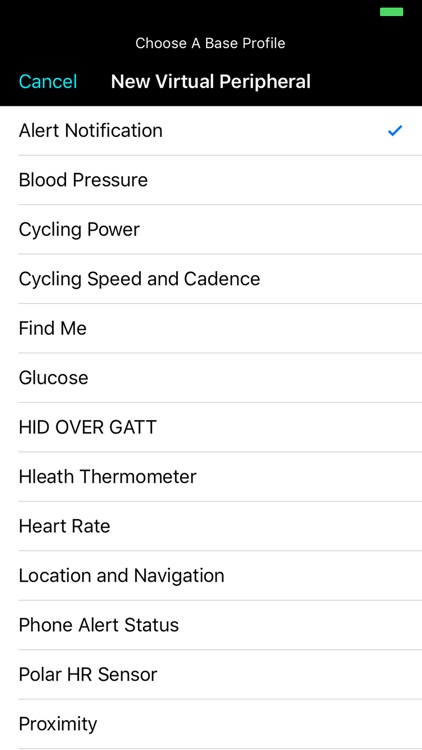The width and height of the screenshot is (422, 750).
Task: Pick Polar HR Sensor profile
Action: [x=211, y=674]
